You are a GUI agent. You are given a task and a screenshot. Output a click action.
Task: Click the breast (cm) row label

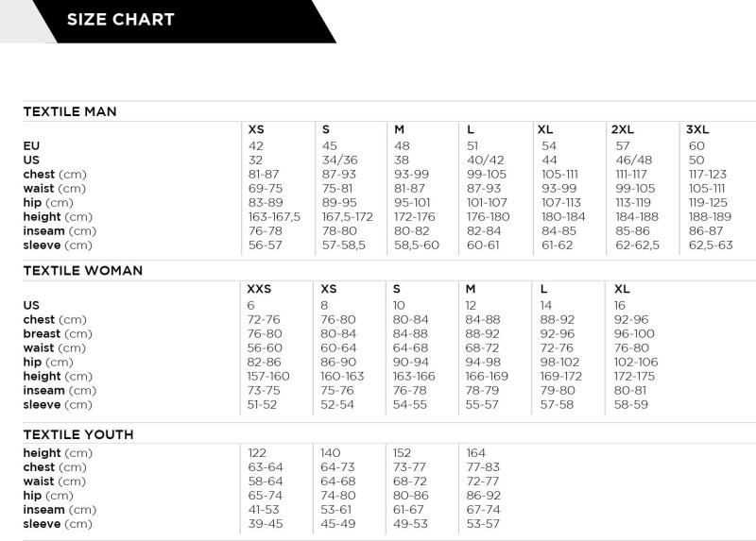point(57,334)
